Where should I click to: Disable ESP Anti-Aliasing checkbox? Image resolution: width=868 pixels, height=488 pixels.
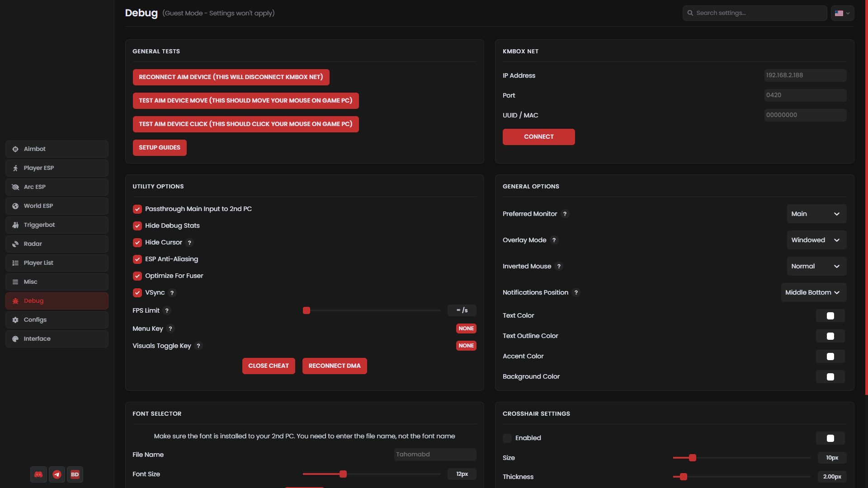tap(137, 259)
